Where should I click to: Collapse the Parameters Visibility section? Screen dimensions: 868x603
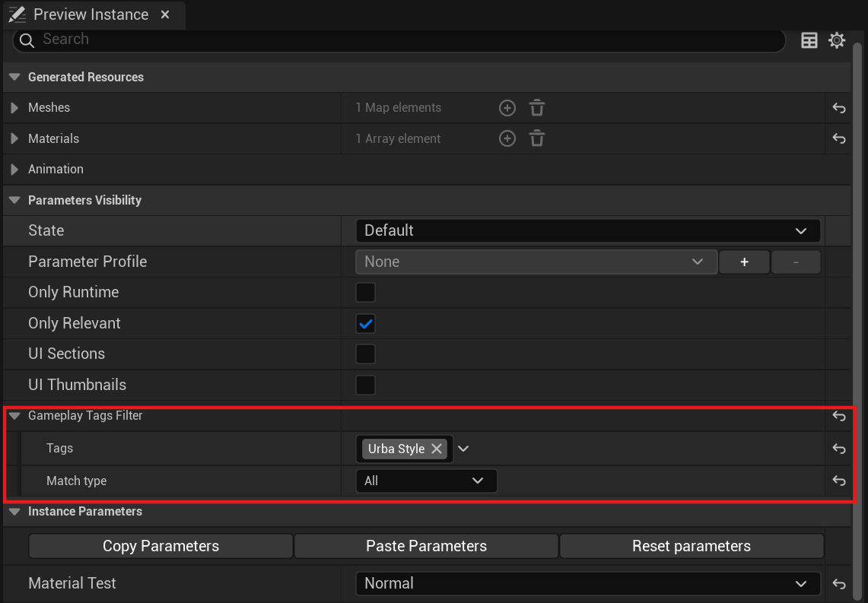point(15,200)
